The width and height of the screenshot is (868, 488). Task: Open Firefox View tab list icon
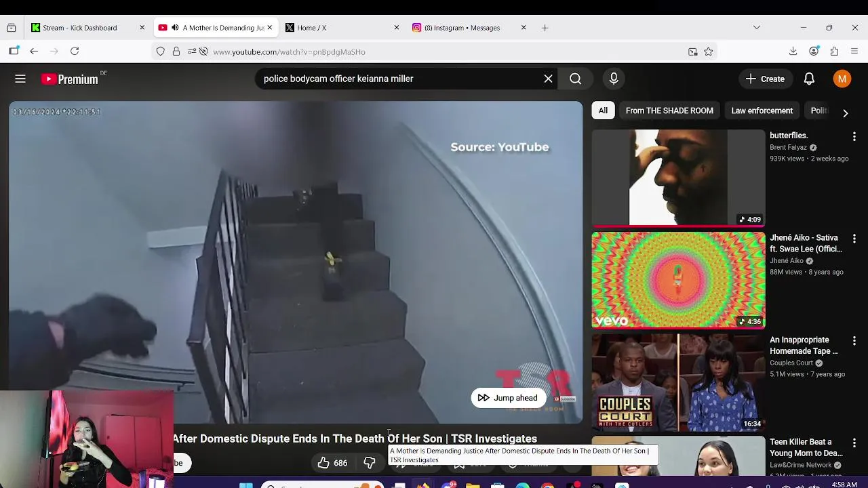(11, 28)
